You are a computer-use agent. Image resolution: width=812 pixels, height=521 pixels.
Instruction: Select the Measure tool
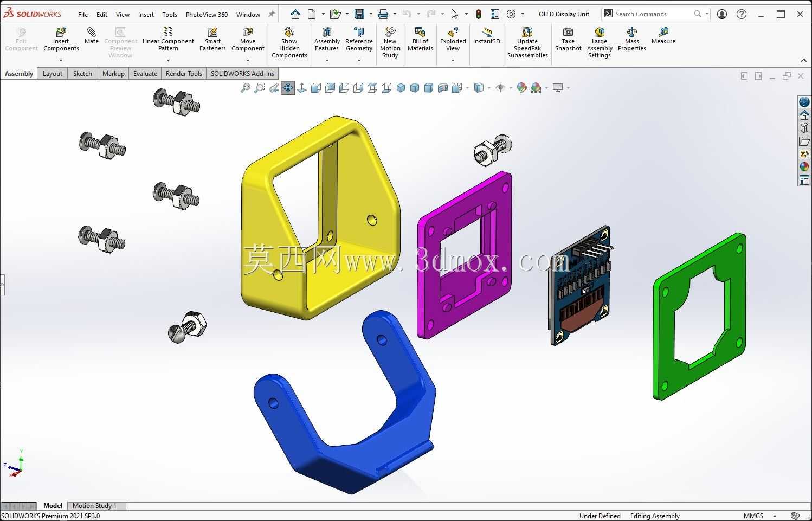[663, 36]
